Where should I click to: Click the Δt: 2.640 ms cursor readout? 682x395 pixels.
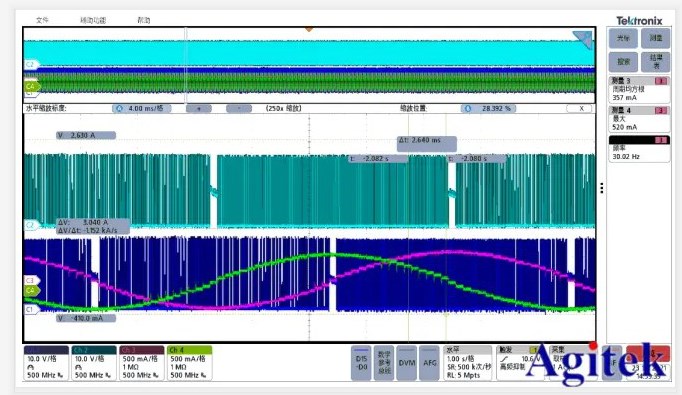[x=427, y=144]
